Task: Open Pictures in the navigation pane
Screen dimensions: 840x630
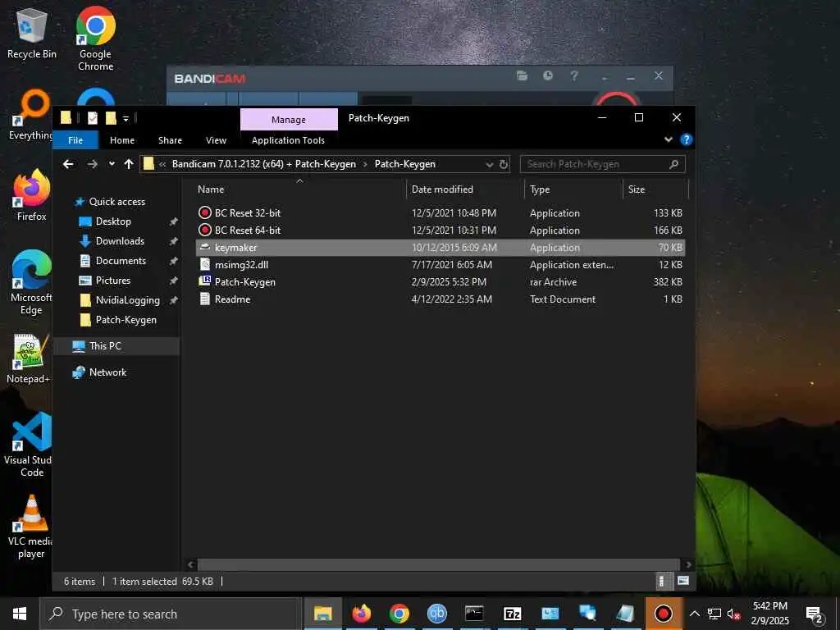Action: (113, 281)
